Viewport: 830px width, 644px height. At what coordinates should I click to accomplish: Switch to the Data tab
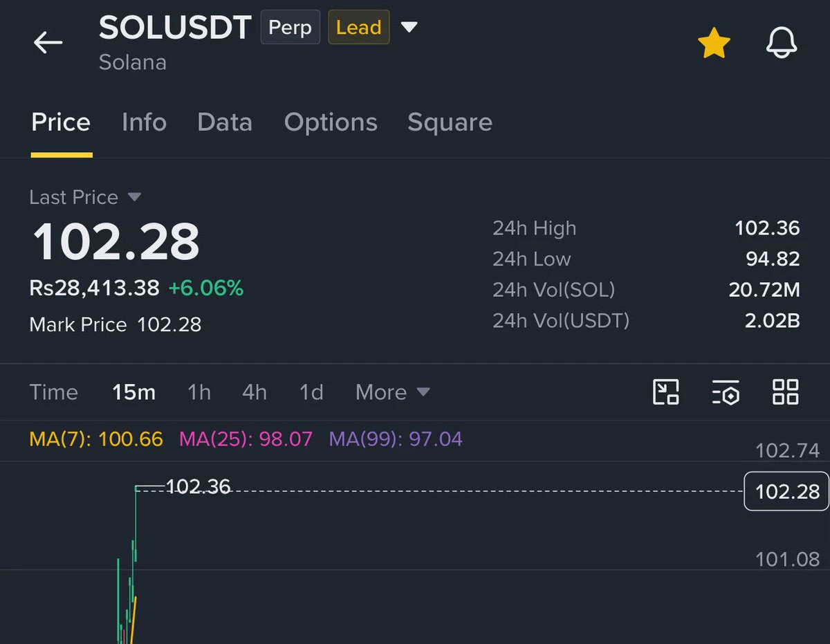pos(225,122)
